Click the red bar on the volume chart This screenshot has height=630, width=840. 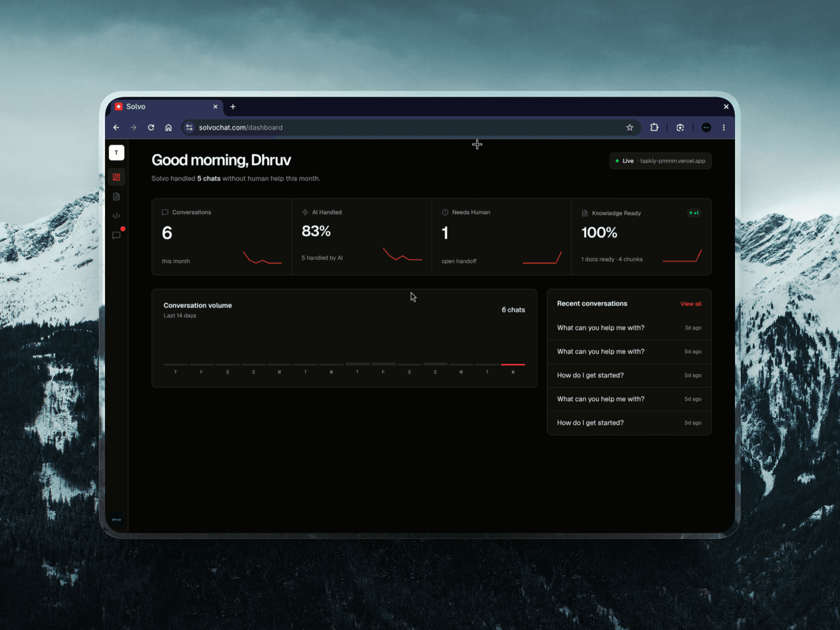(513, 365)
